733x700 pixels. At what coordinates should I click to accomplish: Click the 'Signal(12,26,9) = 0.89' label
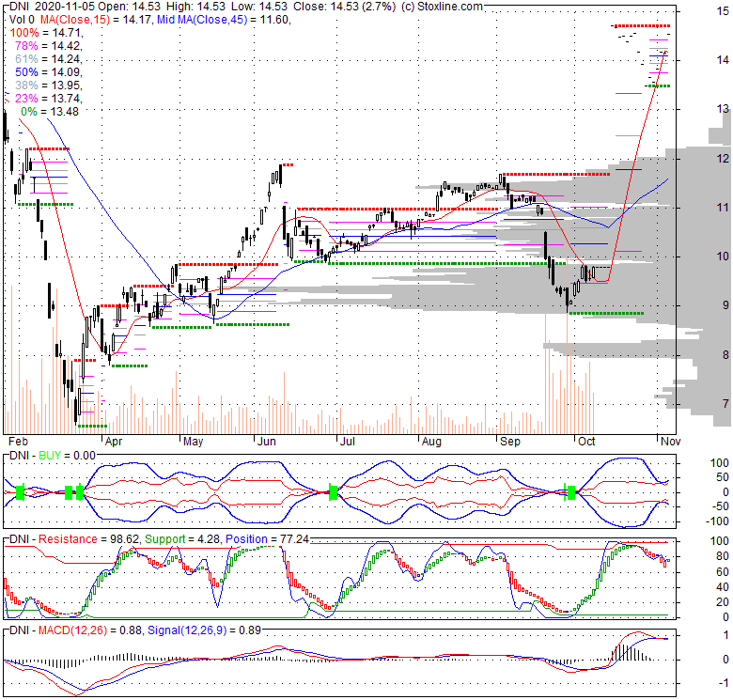tap(204, 630)
